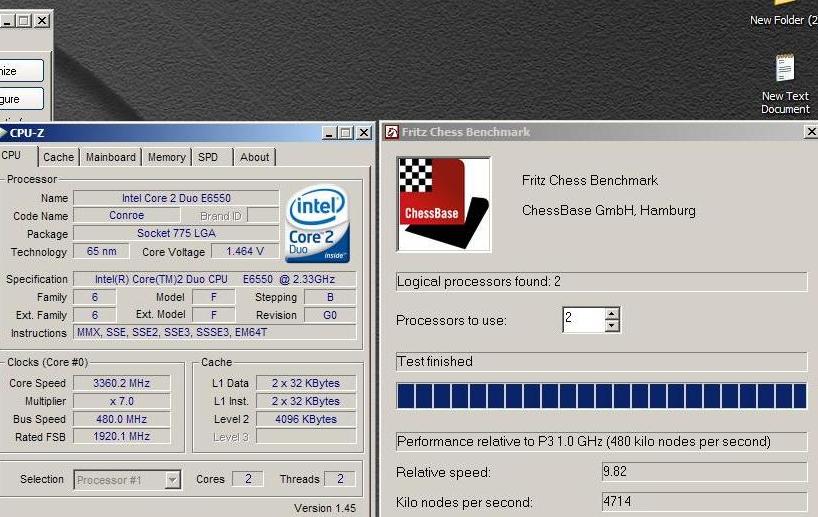818x517 pixels.
Task: Click the Fritz Chess Benchmark title bar icon
Action: 391,132
